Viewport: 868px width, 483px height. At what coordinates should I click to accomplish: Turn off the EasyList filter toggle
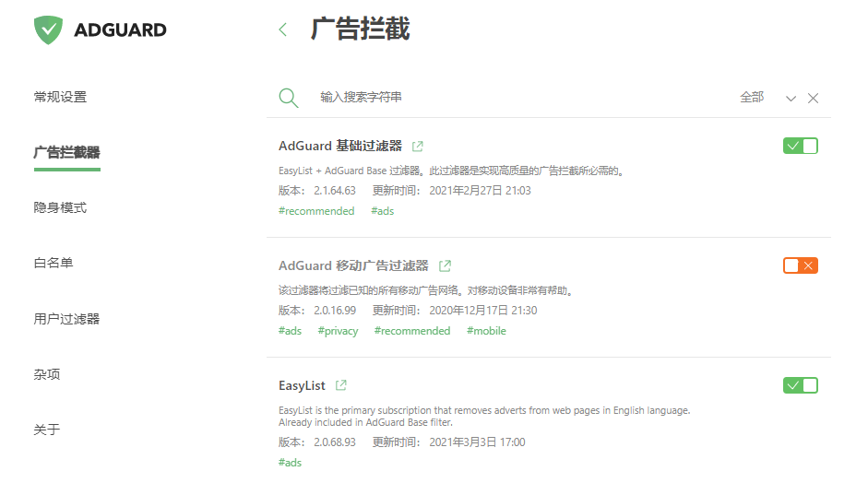tap(800, 385)
